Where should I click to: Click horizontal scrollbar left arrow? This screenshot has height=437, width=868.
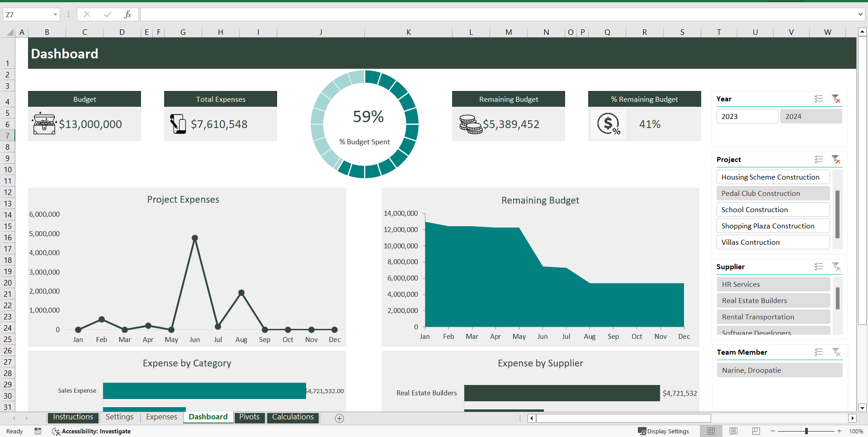pyautogui.click(x=532, y=418)
